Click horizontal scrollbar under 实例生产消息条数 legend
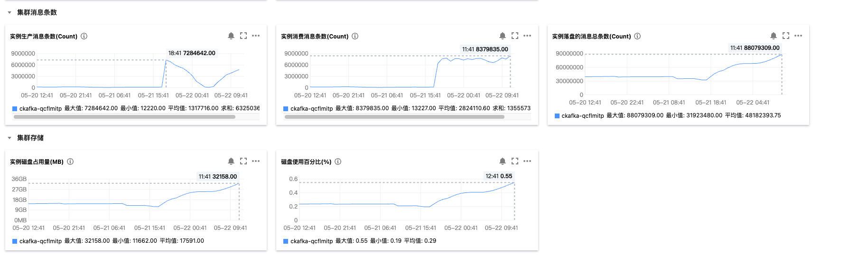Viewport: 868px width, 257px height. pyautogui.click(x=124, y=117)
